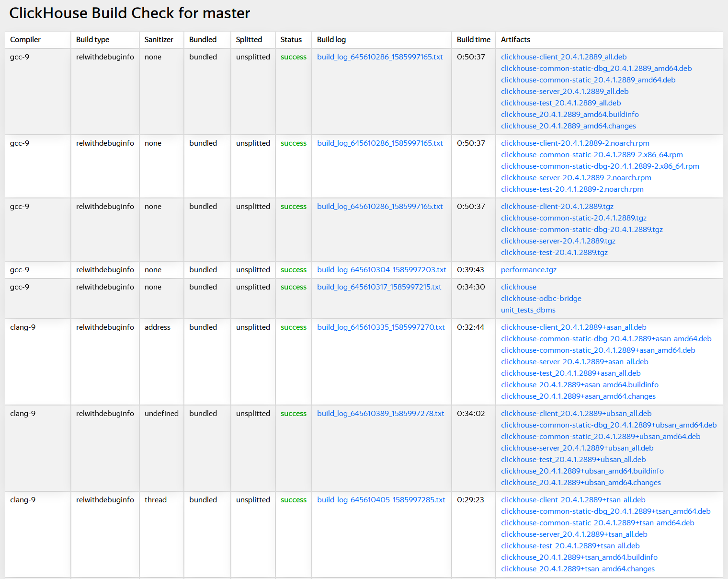Download clickhouse-common-static-dbg x86_64 rpm package
Screen dimensions: 728x579
pos(600,166)
